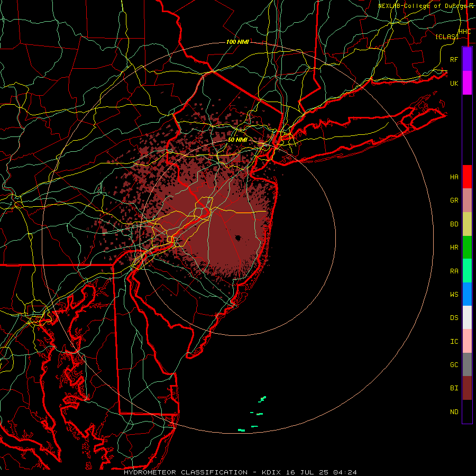Click the 'HHC' product code text
476x476 pixels.
[x=465, y=32]
